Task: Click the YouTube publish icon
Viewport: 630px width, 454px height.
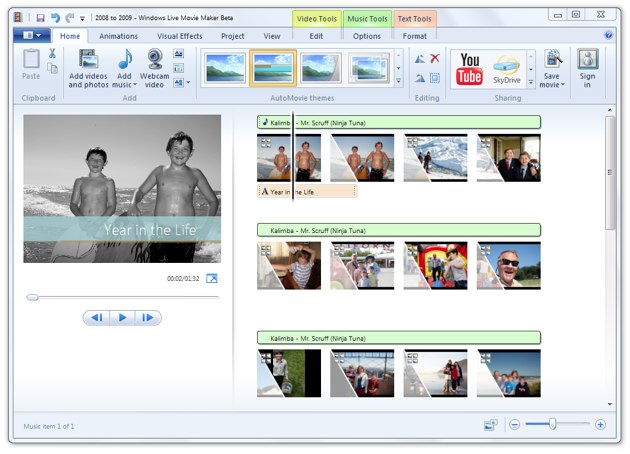Action: point(469,69)
